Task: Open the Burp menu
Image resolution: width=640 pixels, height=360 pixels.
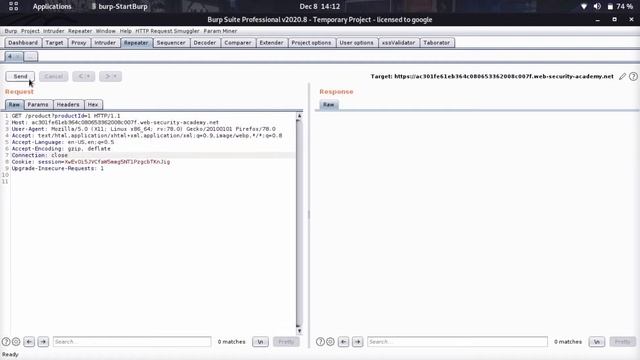Action: [x=11, y=31]
